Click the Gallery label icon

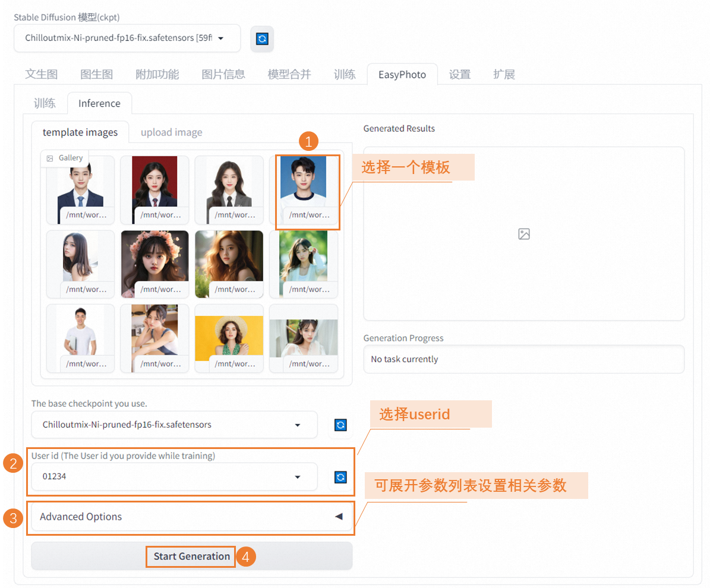[x=51, y=159]
